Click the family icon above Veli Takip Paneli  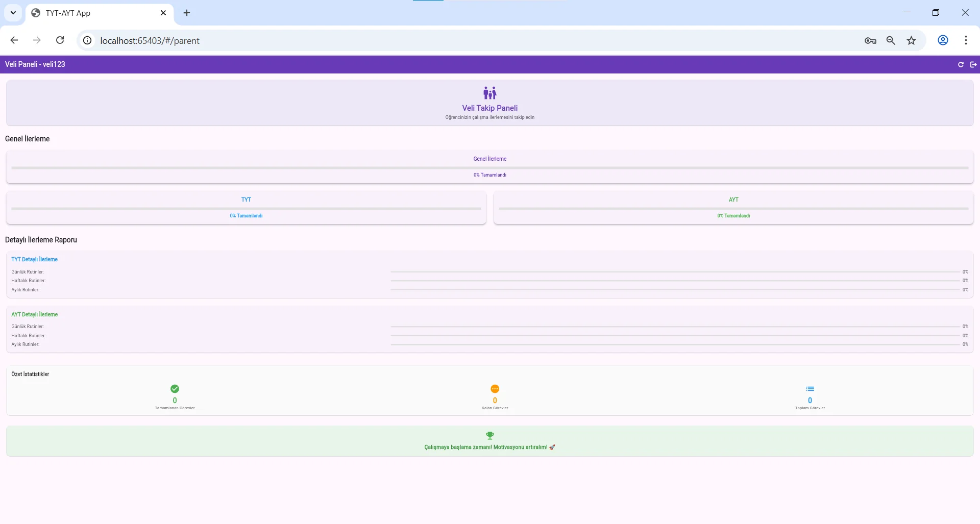point(490,93)
